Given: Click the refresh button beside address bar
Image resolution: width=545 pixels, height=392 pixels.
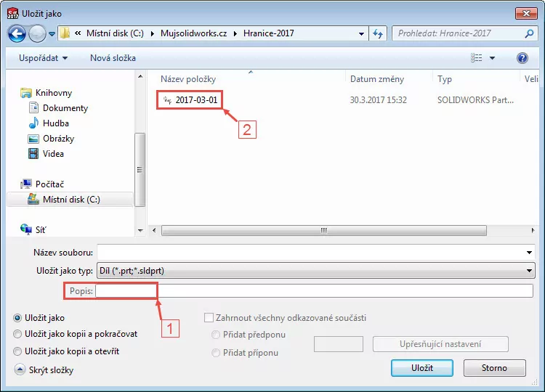Looking at the screenshot, I should [378, 33].
